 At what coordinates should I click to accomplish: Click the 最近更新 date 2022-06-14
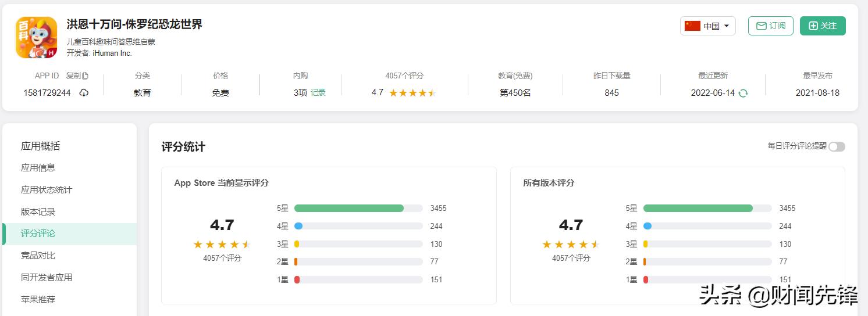pos(713,93)
